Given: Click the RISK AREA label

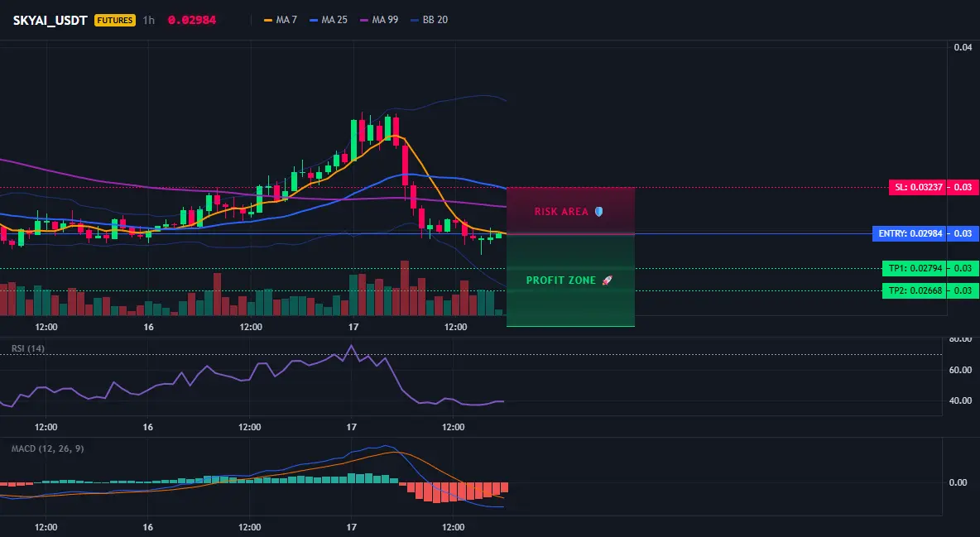Looking at the screenshot, I should point(561,212).
